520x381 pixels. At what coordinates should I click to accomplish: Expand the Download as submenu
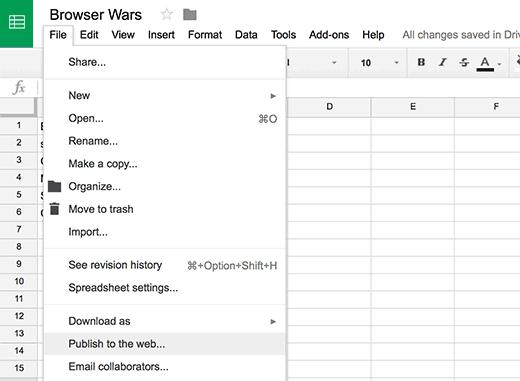(165, 321)
